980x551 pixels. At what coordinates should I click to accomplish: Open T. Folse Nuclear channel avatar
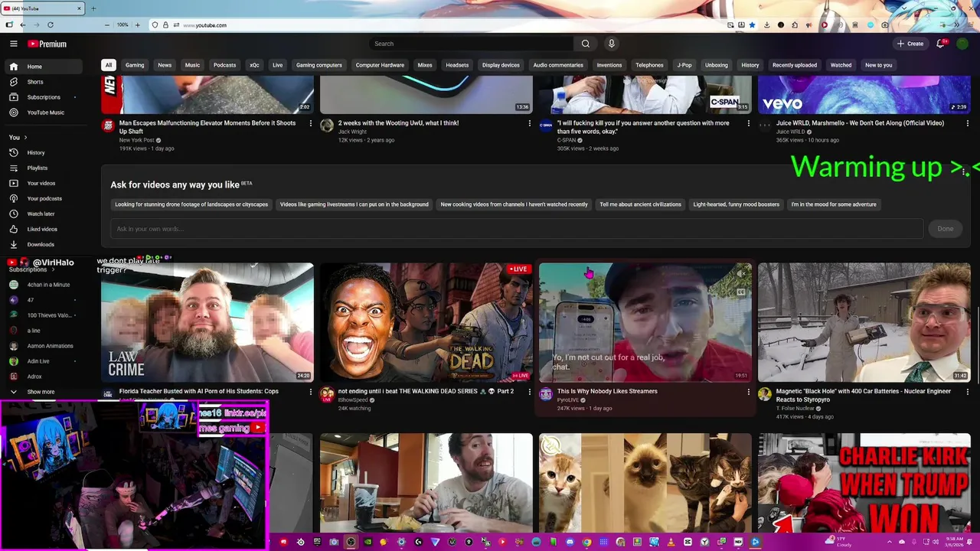765,394
